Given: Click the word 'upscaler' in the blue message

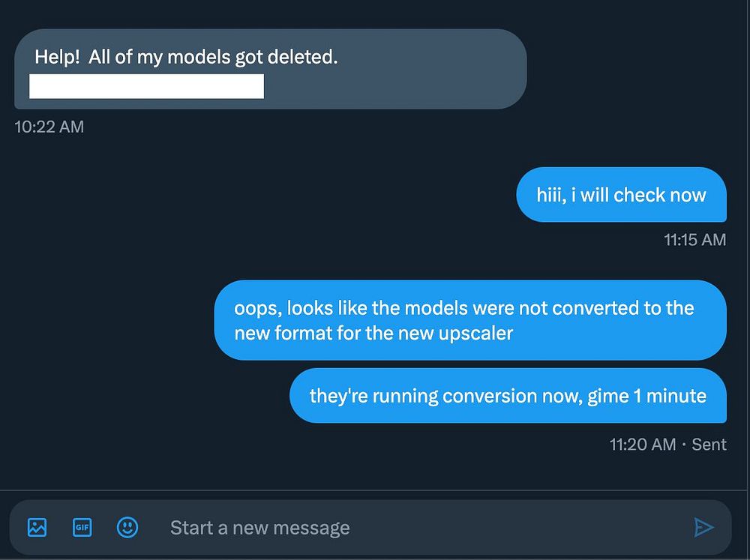Looking at the screenshot, I should tap(475, 334).
